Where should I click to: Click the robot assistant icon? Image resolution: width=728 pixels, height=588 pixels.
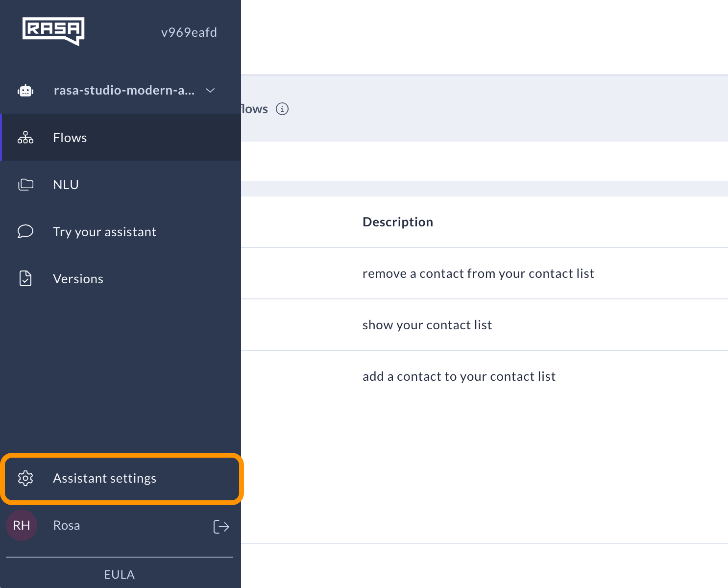25,91
